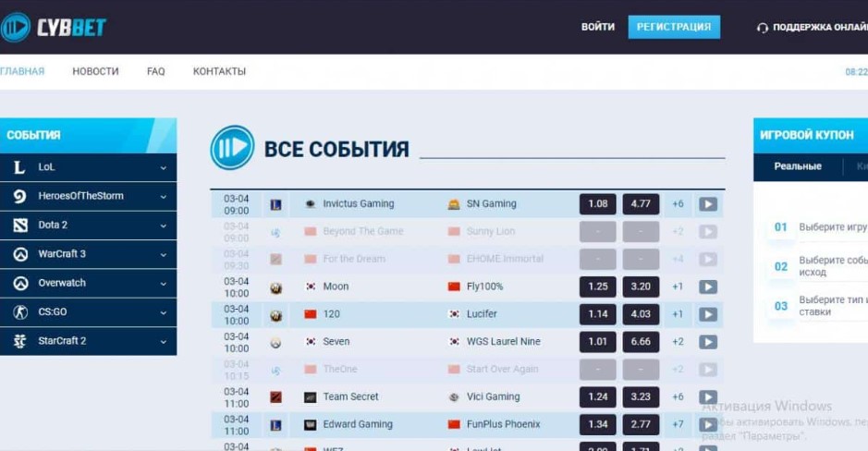The image size is (868, 451).
Task: Click the Регистрация button
Action: 674,27
